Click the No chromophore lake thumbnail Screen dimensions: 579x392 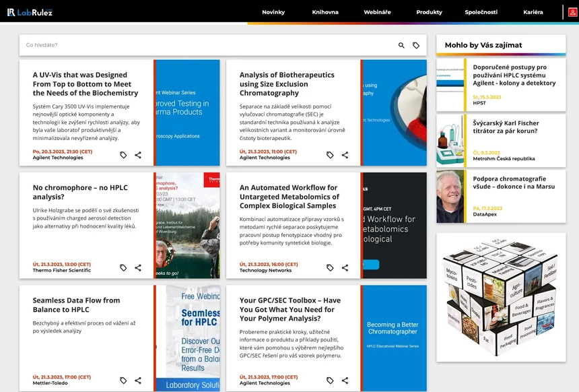point(187,226)
